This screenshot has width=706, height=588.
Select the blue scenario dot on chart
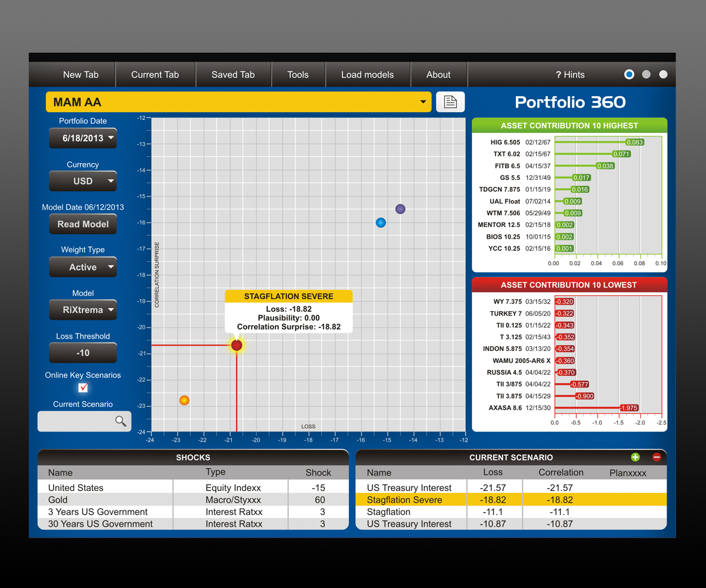(x=381, y=222)
